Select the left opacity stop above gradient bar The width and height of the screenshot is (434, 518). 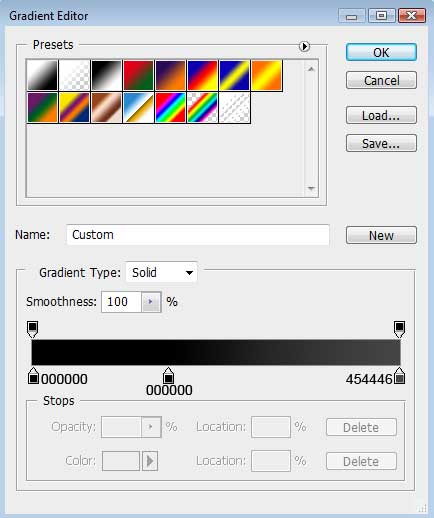[33, 329]
